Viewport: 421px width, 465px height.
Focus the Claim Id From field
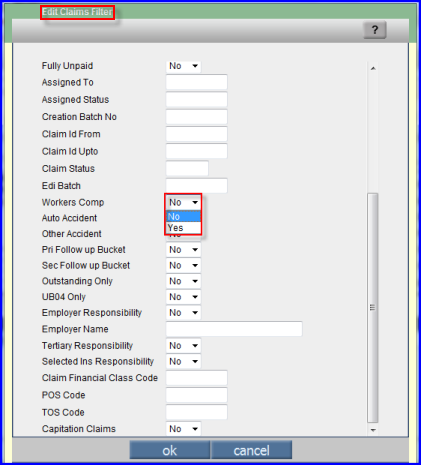click(x=197, y=134)
